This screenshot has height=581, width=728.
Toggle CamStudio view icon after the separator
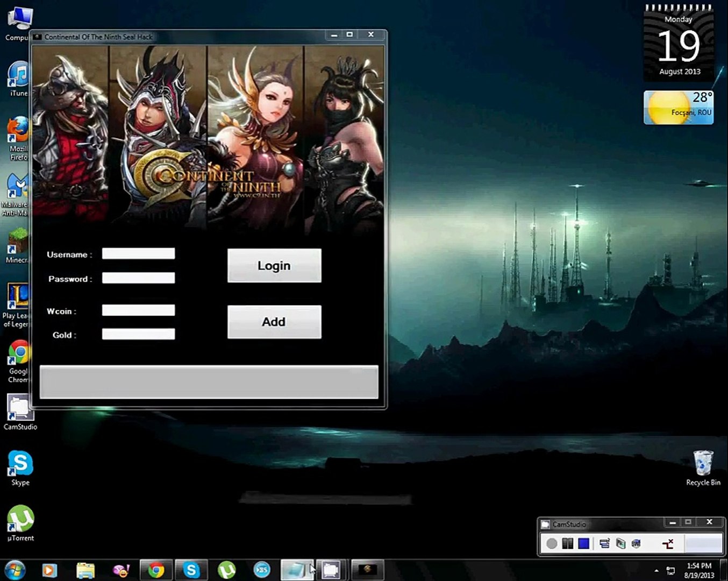(604, 543)
